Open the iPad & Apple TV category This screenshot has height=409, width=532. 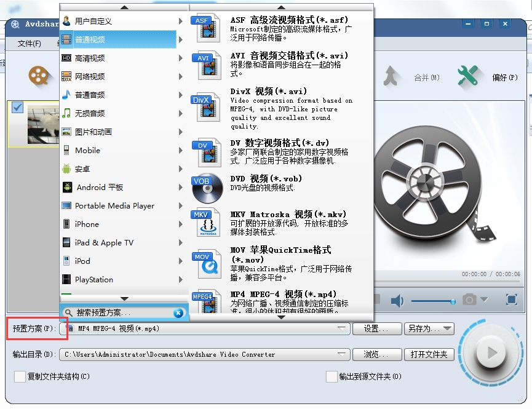coord(118,242)
